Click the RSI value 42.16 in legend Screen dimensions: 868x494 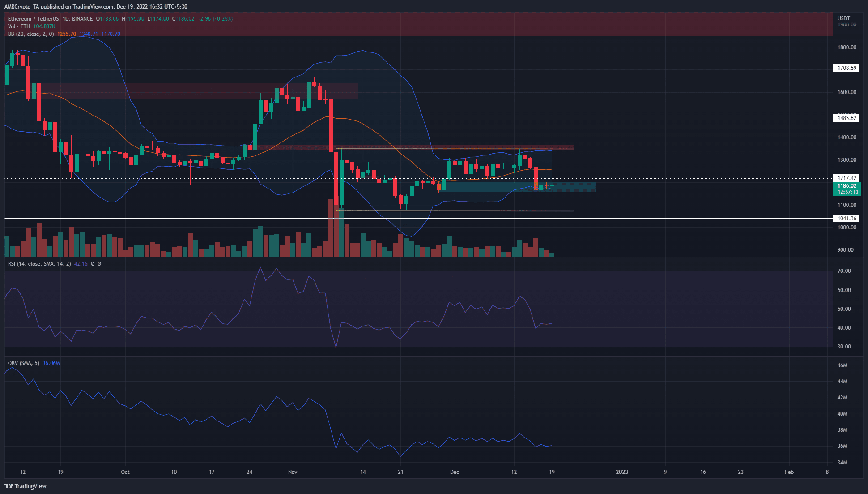(81, 264)
